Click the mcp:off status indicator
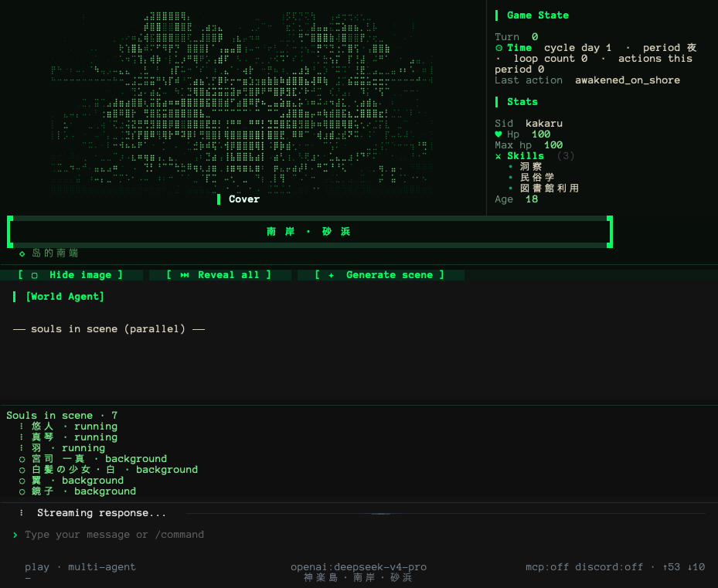Screen dimensions: 718x588 click(547, 567)
